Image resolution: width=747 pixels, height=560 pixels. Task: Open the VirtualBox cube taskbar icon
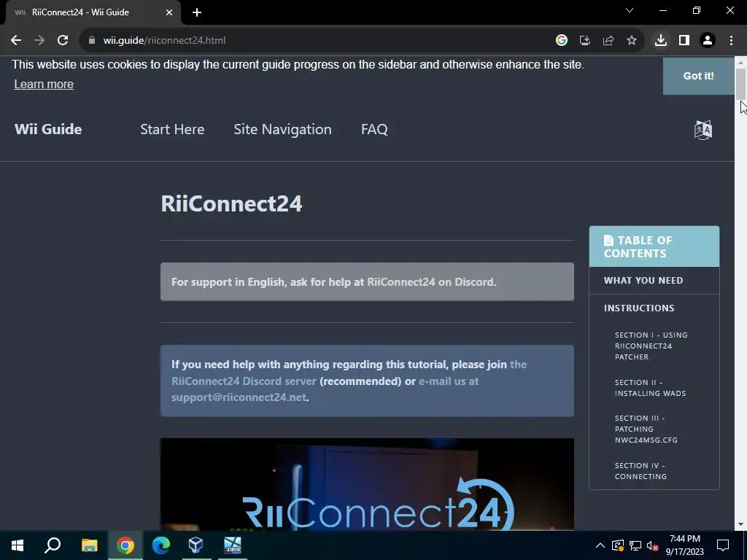coord(196,545)
